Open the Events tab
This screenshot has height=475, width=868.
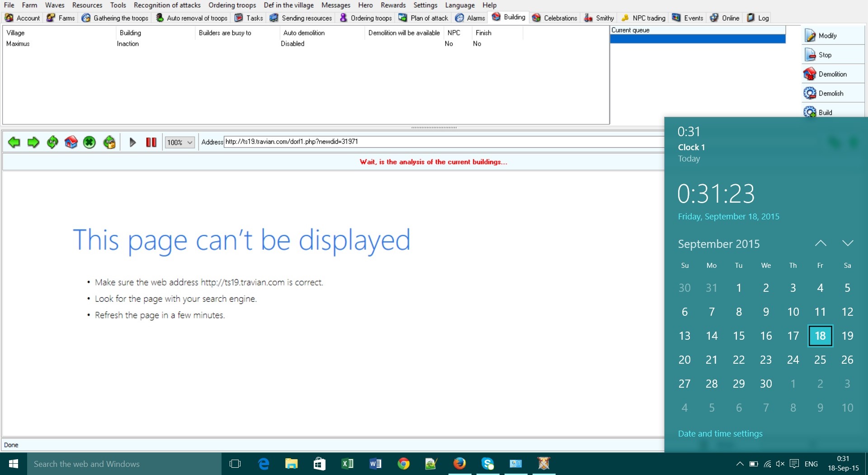(688, 18)
